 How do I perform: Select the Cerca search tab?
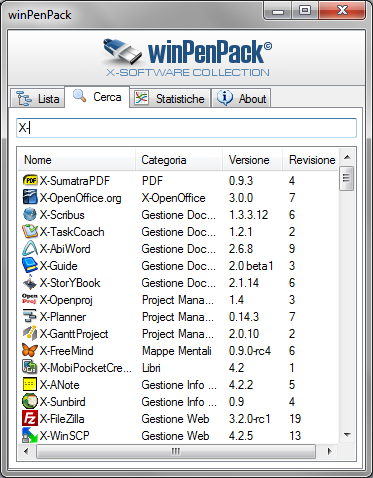coord(97,97)
